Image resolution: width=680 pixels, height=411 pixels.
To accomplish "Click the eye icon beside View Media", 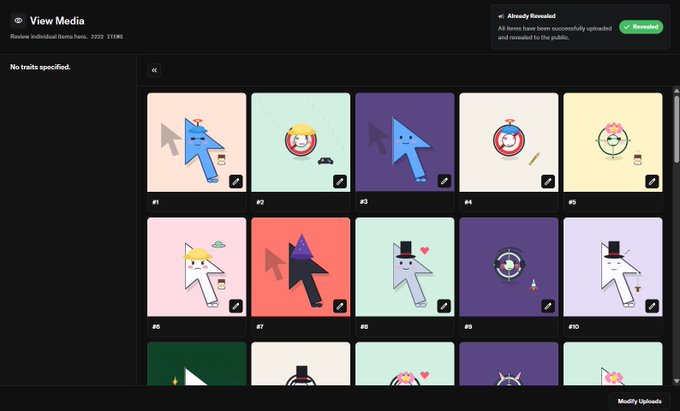I will click(x=18, y=20).
